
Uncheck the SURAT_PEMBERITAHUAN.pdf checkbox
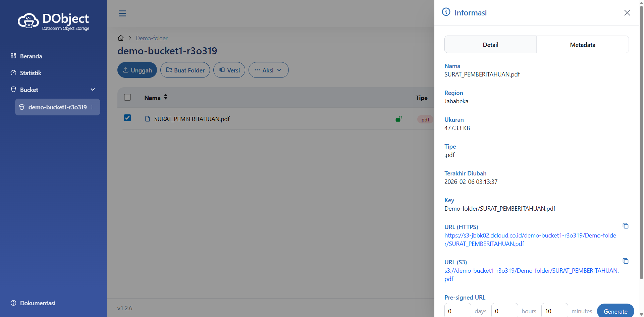point(127,118)
